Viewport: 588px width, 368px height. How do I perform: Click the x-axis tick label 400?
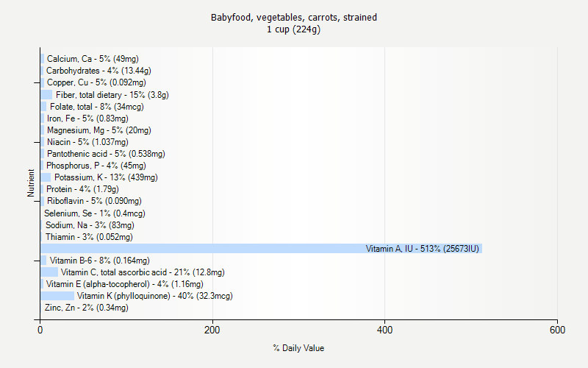coord(384,330)
